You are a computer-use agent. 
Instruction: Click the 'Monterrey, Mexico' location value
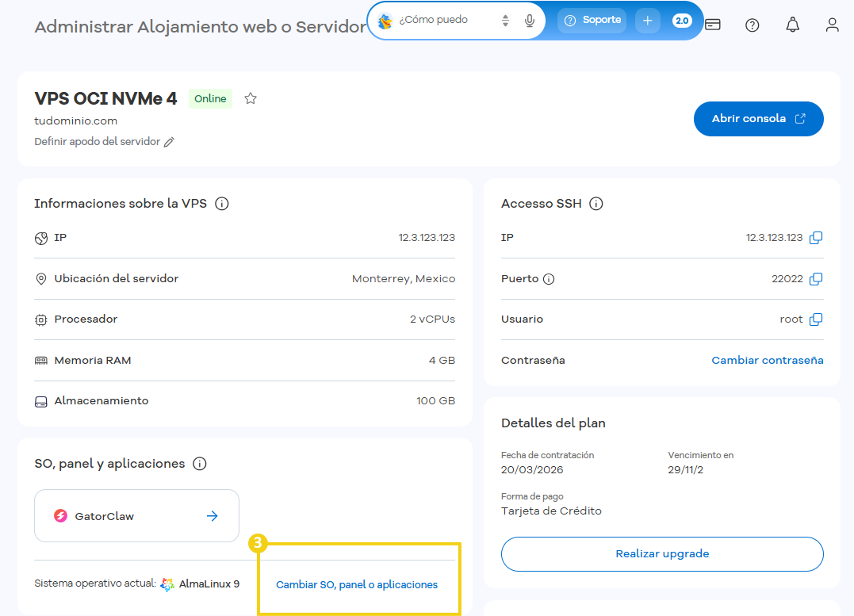(x=404, y=279)
